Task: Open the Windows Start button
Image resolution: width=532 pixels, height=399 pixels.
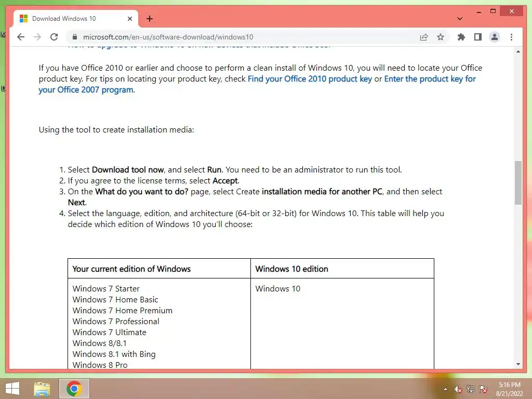Action: (x=12, y=389)
